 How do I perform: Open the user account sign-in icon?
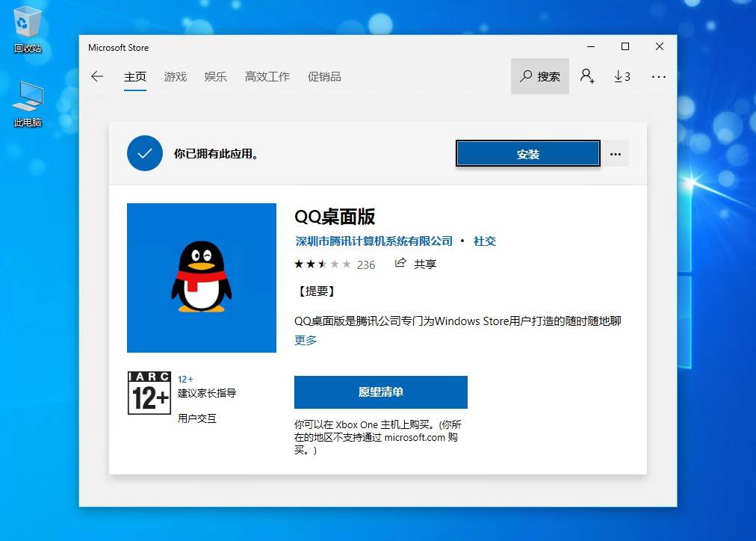587,76
